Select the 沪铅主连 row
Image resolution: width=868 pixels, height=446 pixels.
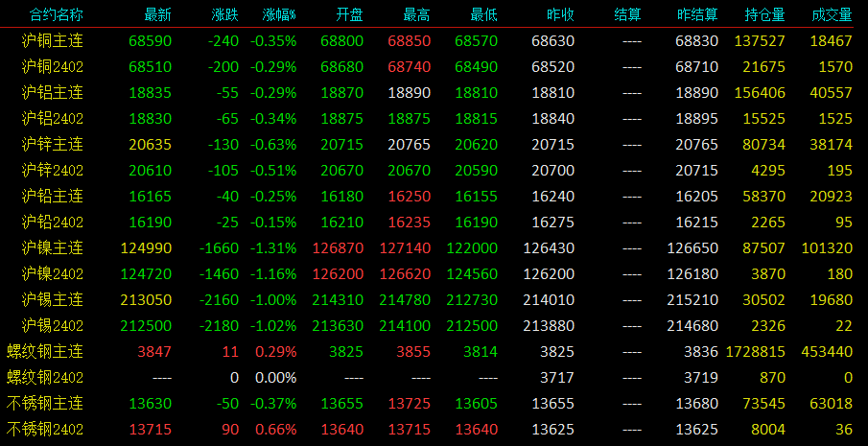434,197
